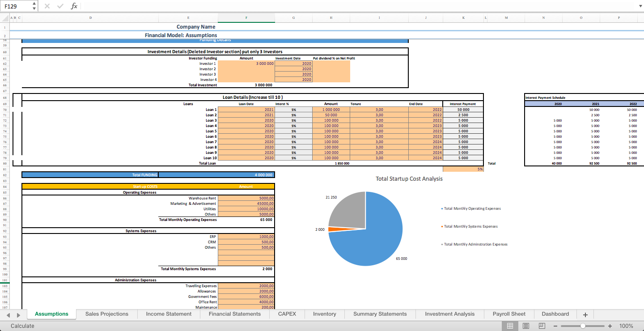Screen dimensions: 644x331
Task: Open the Inventory sheet tab
Action: click(325, 314)
